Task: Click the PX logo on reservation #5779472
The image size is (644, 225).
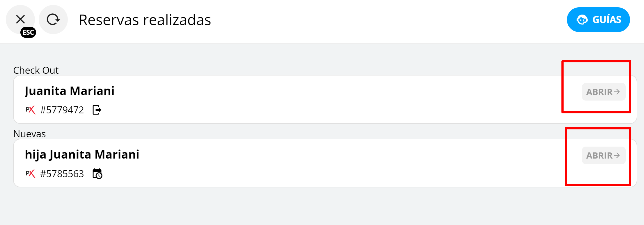Action: pyautogui.click(x=30, y=110)
